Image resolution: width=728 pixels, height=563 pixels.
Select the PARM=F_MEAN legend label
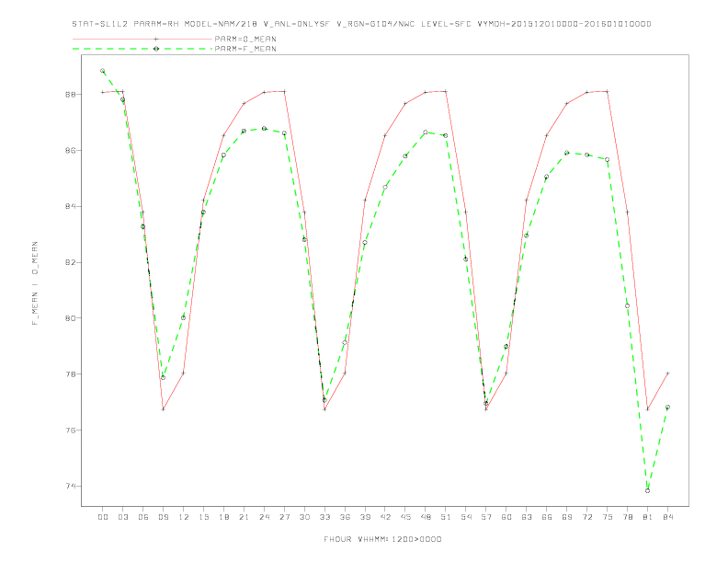click(245, 49)
